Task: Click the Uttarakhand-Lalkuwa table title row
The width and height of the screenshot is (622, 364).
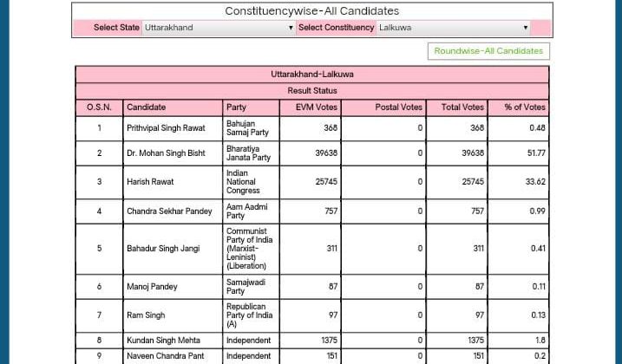Action: point(311,75)
